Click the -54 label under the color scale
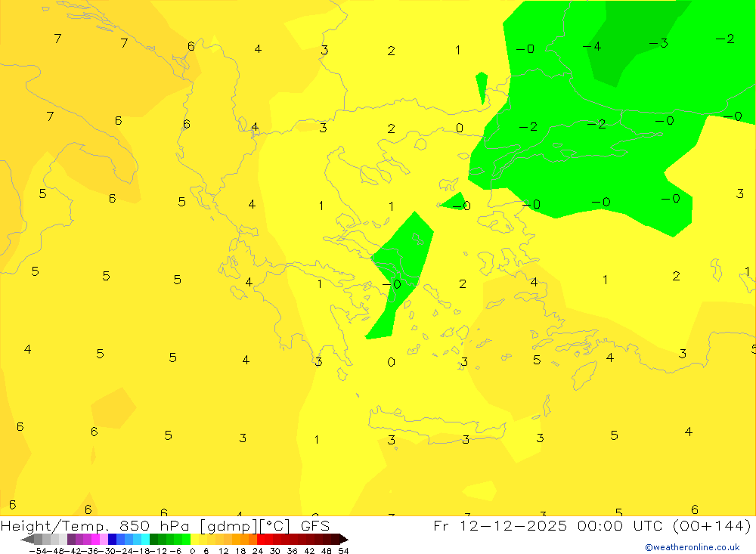 38,551
